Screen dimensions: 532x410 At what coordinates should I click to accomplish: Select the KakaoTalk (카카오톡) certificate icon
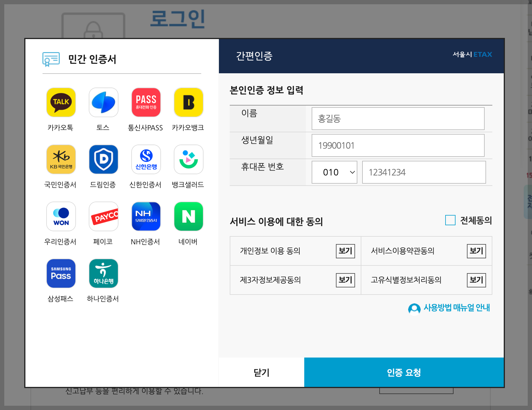click(61, 102)
